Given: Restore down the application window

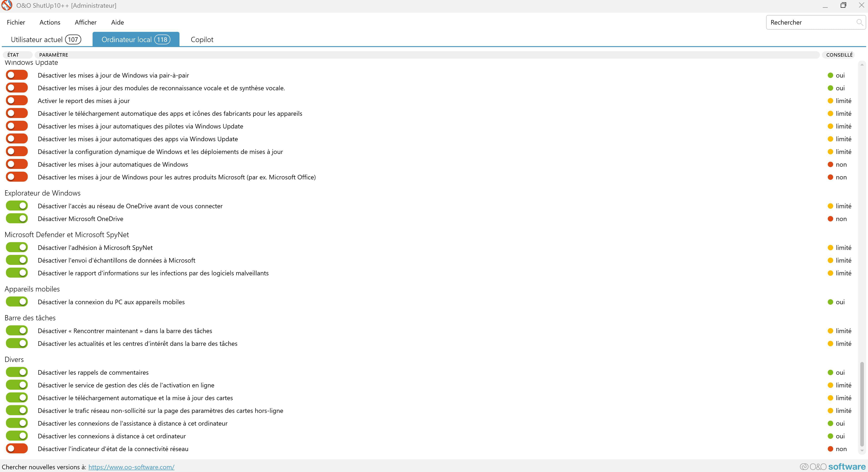Looking at the screenshot, I should (x=843, y=5).
